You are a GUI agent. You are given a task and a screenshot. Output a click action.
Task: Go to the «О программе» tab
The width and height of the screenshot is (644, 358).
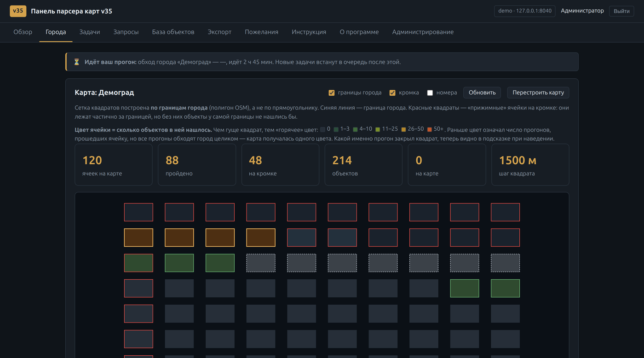[x=359, y=32]
